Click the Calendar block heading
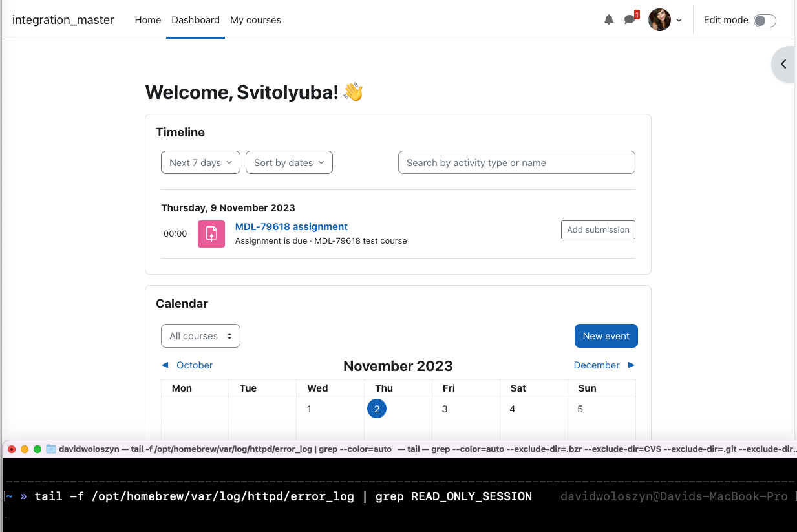Image resolution: width=797 pixels, height=532 pixels. (182, 304)
